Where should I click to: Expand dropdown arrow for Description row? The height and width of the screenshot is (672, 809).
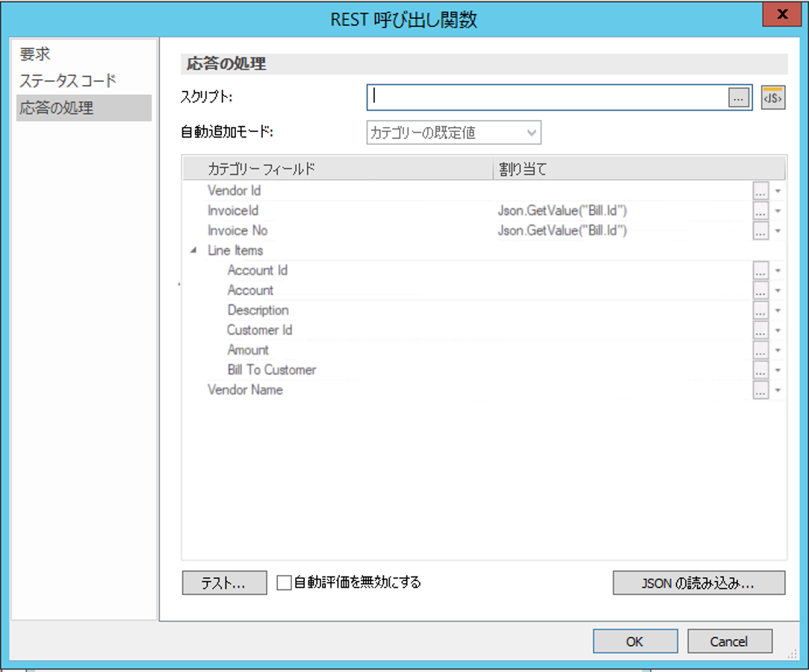(778, 311)
